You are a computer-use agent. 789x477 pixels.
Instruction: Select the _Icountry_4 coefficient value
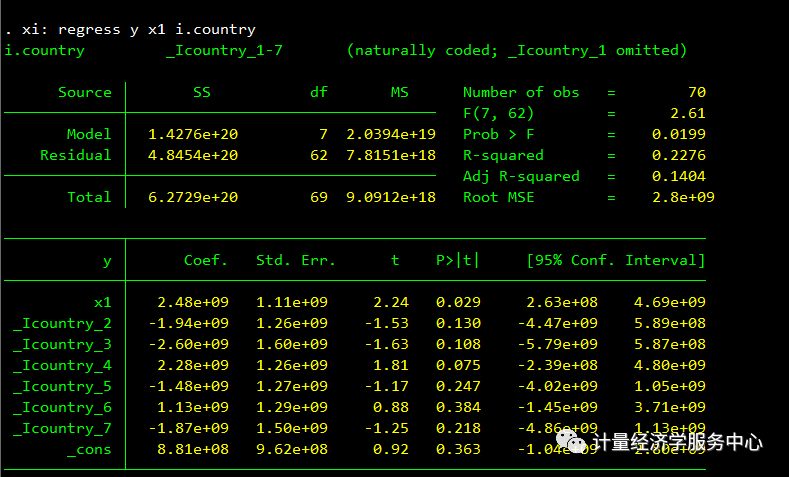pyautogui.click(x=193, y=365)
